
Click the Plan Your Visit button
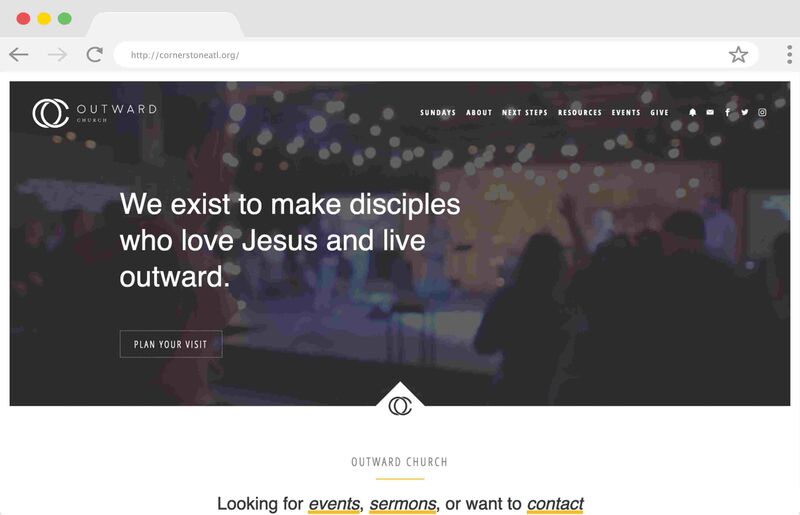171,344
